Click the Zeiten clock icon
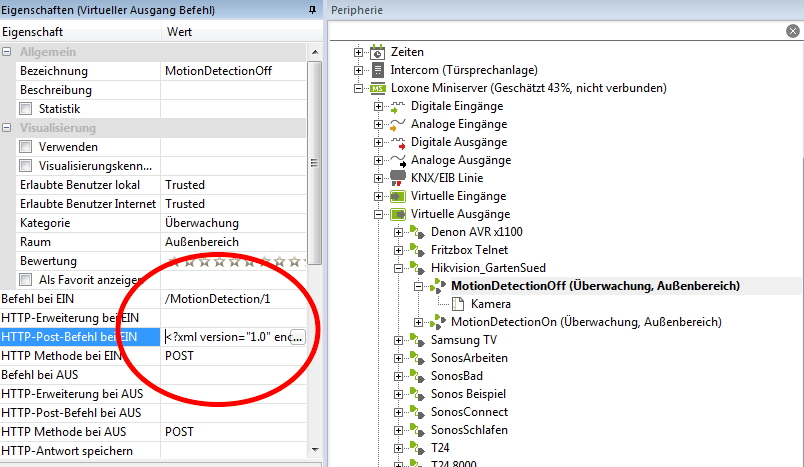 click(x=377, y=52)
